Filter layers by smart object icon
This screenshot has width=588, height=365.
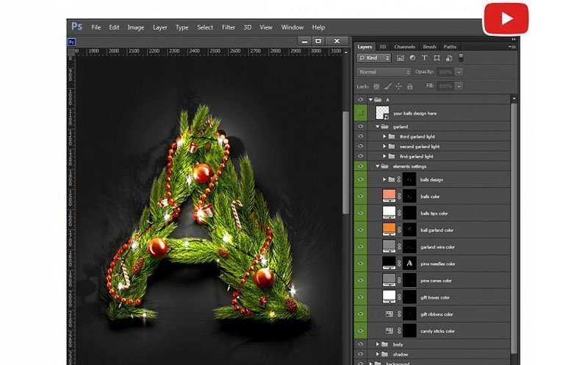pyautogui.click(x=449, y=58)
